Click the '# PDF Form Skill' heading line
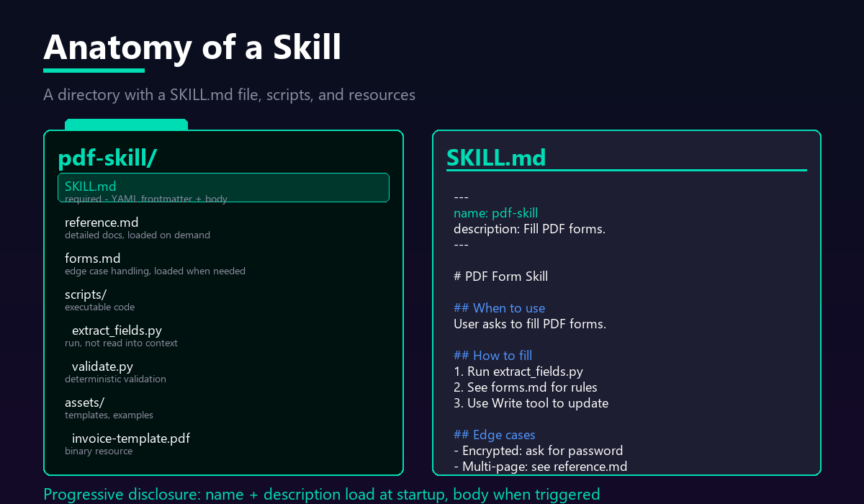The width and height of the screenshot is (864, 504). point(500,276)
